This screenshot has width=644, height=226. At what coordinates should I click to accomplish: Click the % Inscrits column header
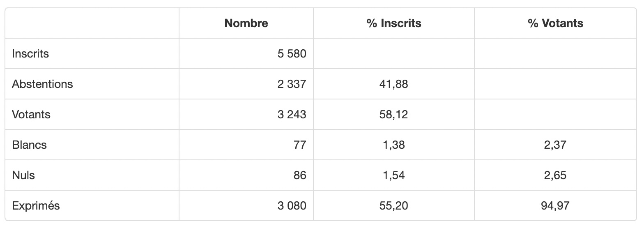coord(394,23)
